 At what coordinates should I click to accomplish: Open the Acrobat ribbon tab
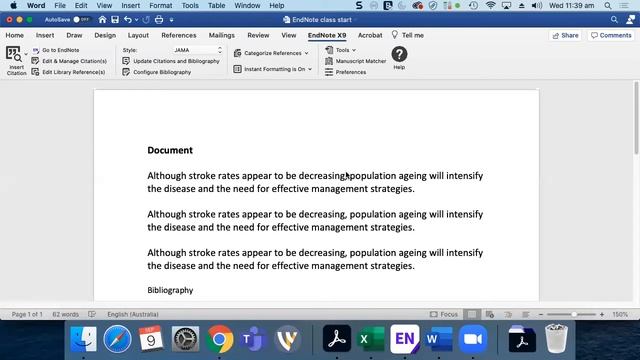[370, 36]
